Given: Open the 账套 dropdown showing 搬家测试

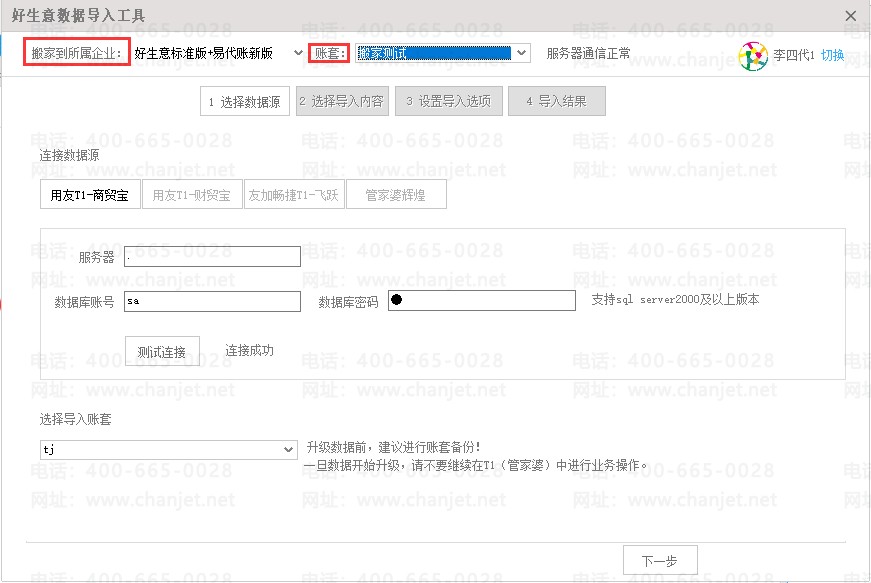Looking at the screenshot, I should (442, 53).
